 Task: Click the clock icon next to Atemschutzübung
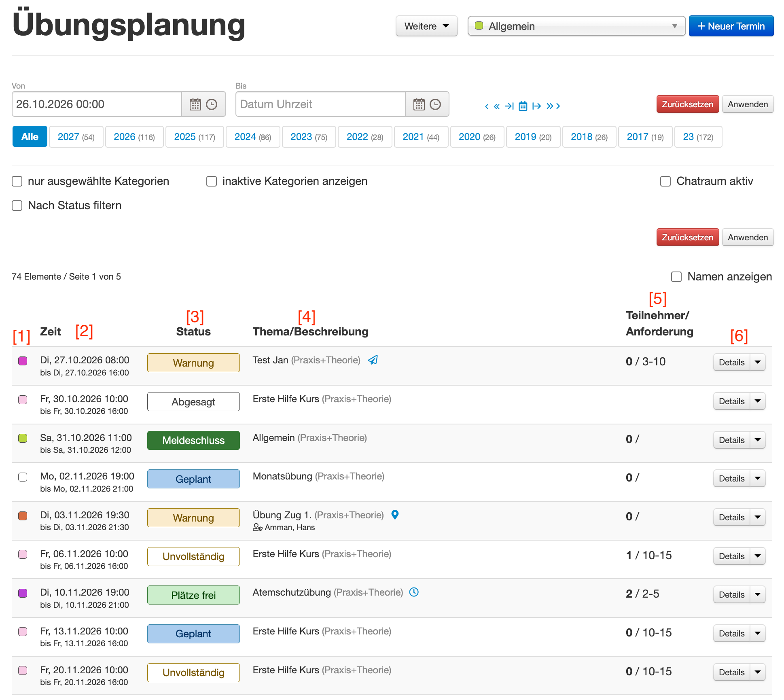[414, 592]
